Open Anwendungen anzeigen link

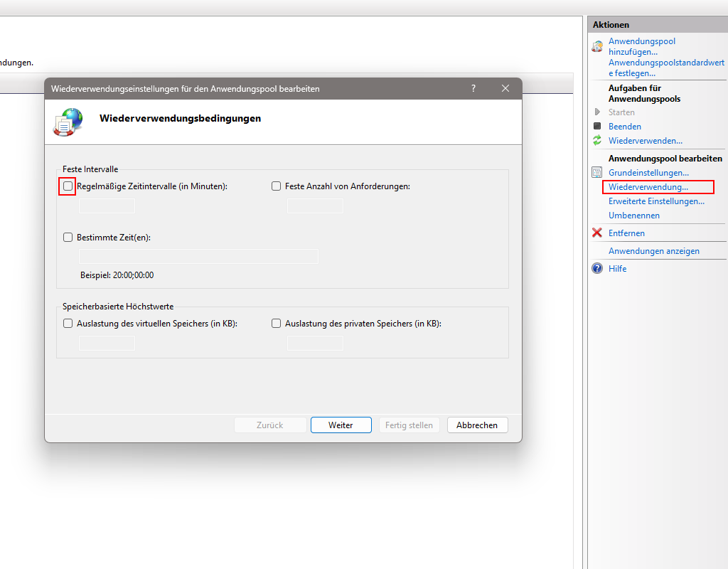[653, 251]
